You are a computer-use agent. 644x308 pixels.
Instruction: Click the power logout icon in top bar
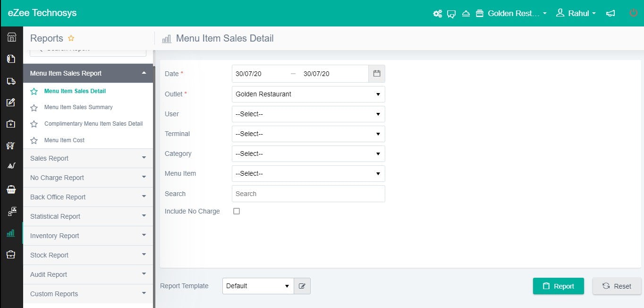pyautogui.click(x=633, y=13)
